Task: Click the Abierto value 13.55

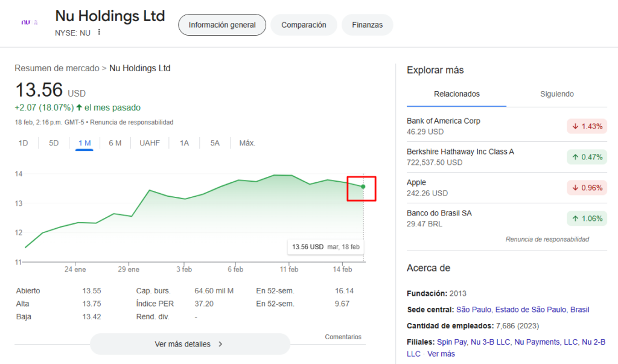Action: (x=92, y=291)
